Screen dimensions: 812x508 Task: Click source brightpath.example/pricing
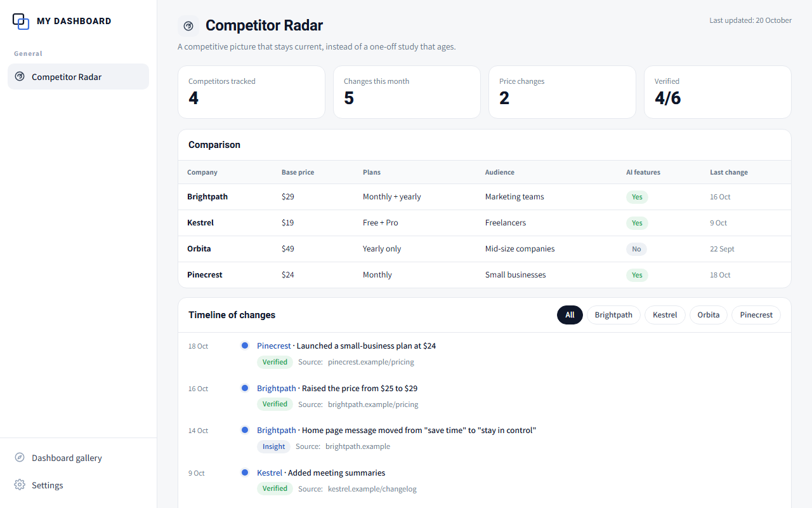click(373, 404)
